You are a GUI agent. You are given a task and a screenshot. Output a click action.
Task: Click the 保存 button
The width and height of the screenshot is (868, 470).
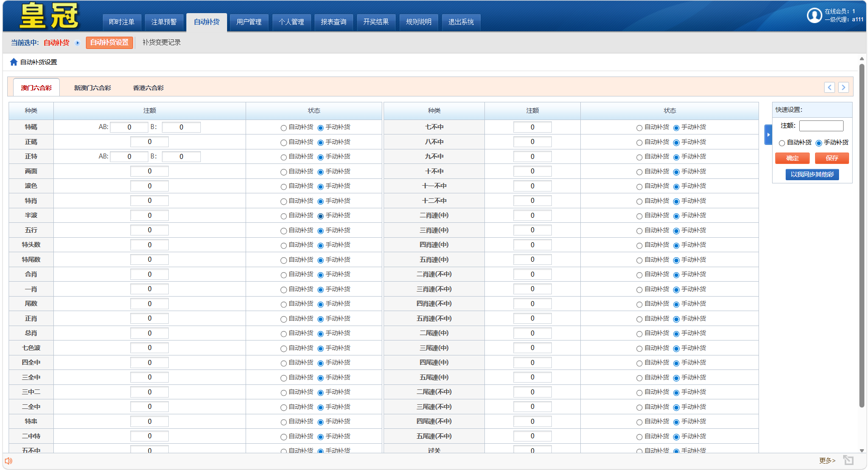click(831, 158)
